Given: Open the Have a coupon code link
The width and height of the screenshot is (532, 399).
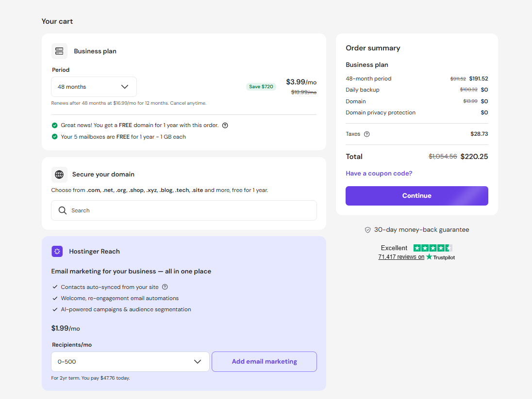Looking at the screenshot, I should click(379, 174).
